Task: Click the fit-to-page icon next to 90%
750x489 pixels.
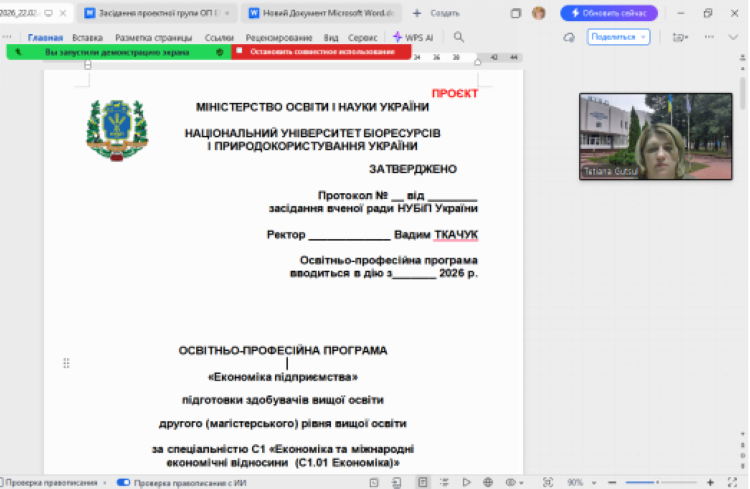Action: coord(548,482)
